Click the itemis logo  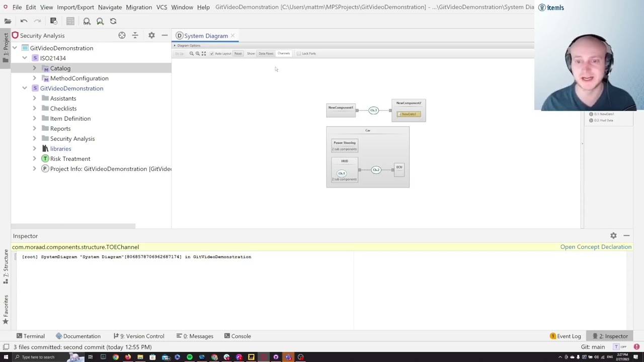point(551,8)
